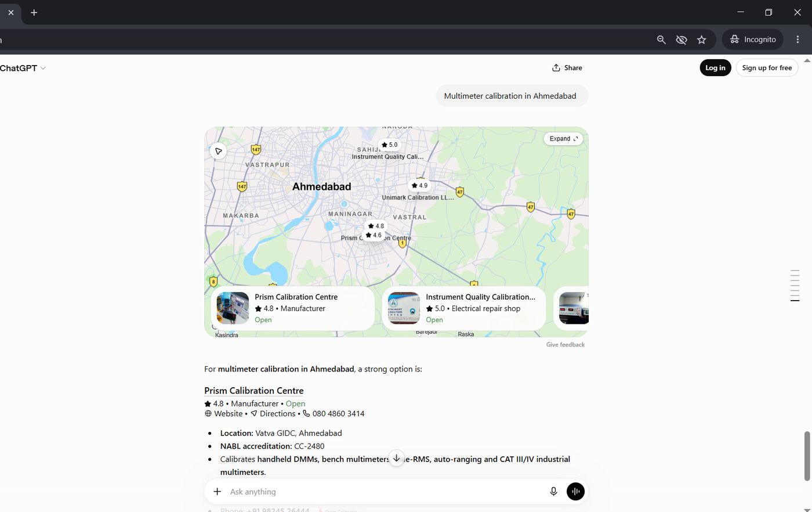Share this conversation

pyautogui.click(x=567, y=68)
